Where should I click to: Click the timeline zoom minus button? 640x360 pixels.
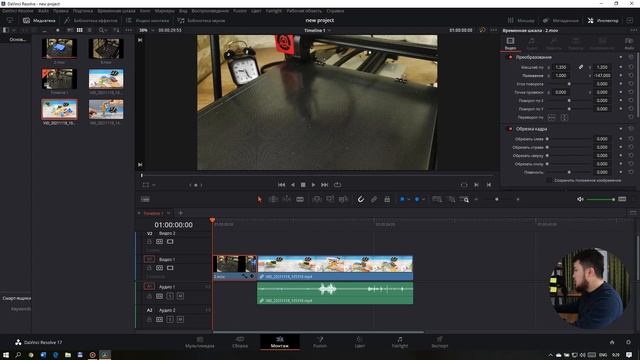tap(476, 199)
